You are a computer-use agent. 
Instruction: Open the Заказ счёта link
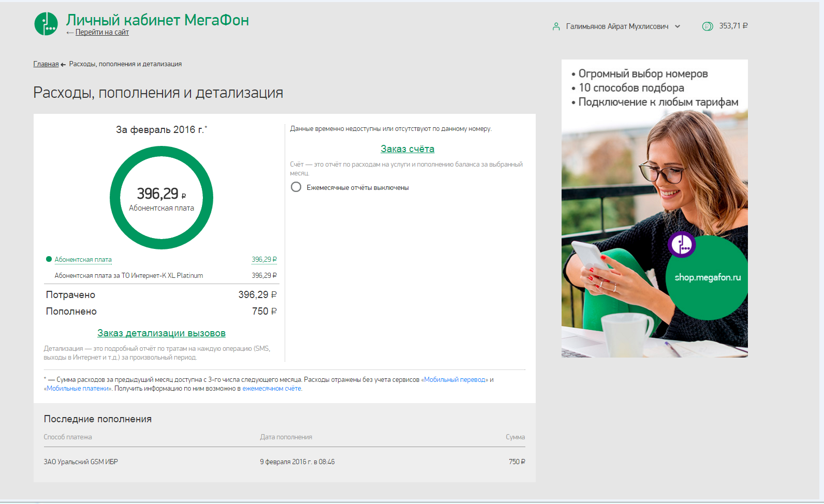click(407, 149)
